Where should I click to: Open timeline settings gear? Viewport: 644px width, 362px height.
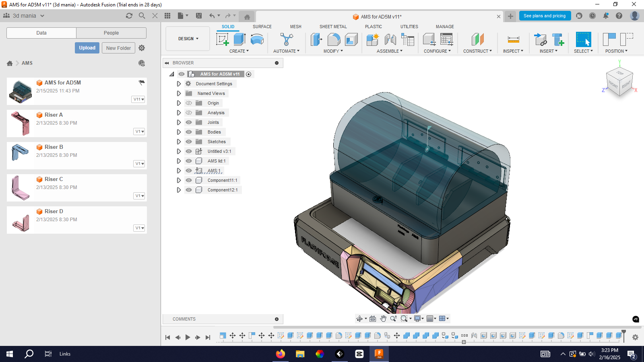pos(635,337)
